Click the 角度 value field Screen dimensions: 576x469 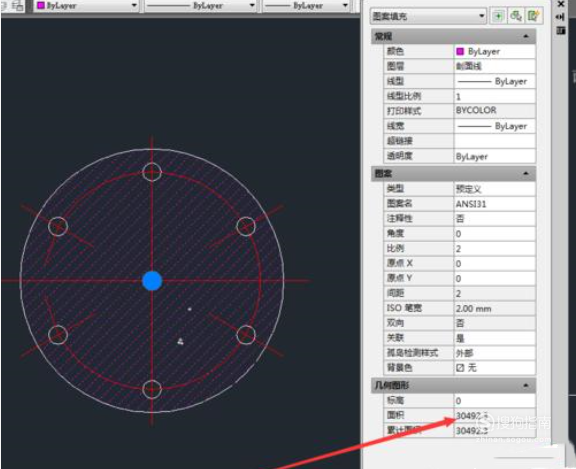point(494,234)
